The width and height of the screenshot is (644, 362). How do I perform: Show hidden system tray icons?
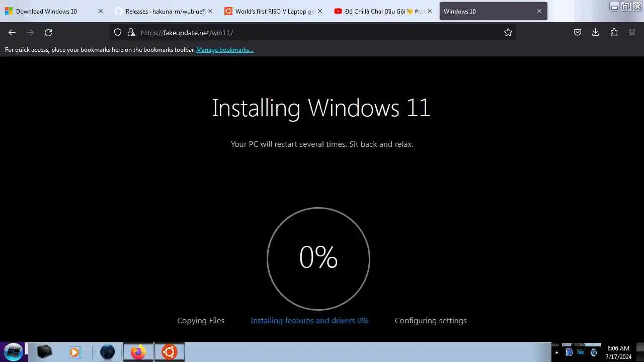click(x=556, y=352)
